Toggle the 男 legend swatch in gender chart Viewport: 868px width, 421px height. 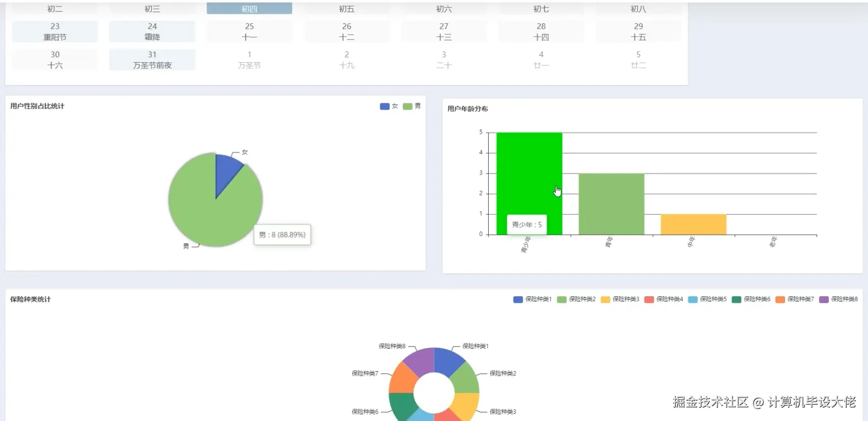[407, 106]
